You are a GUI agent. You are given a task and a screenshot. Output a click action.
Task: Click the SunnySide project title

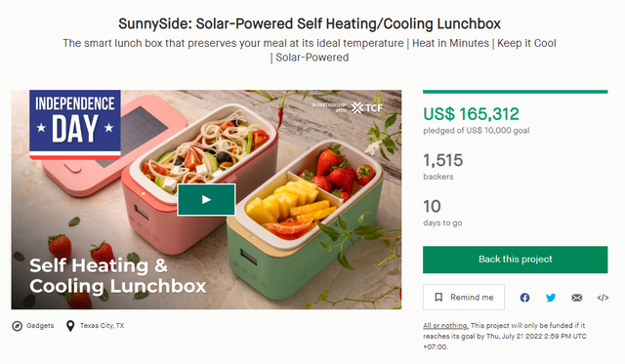coord(310,23)
